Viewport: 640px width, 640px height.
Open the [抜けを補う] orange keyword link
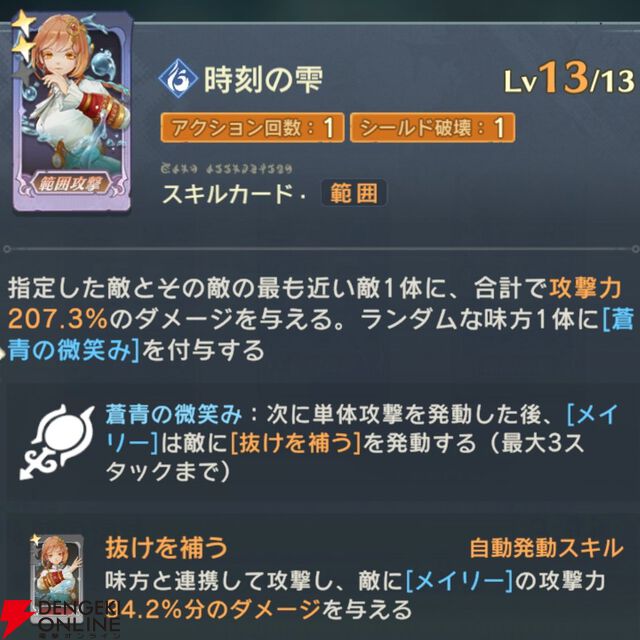pos(296,443)
